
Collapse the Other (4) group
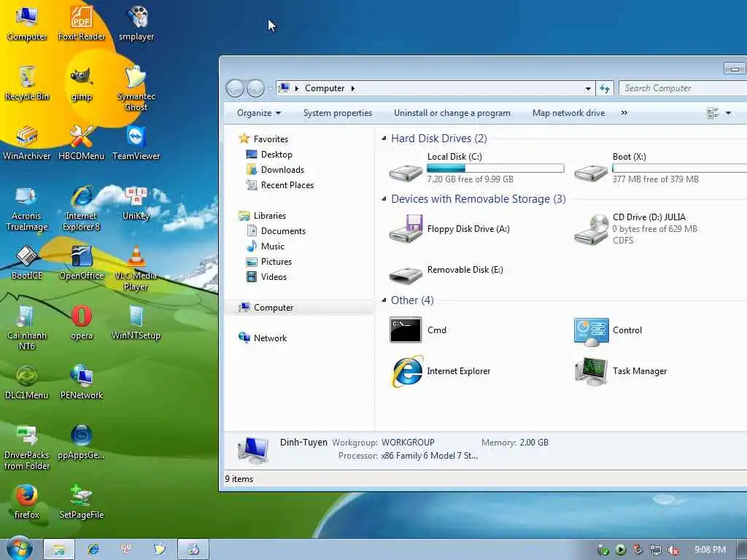click(x=384, y=300)
